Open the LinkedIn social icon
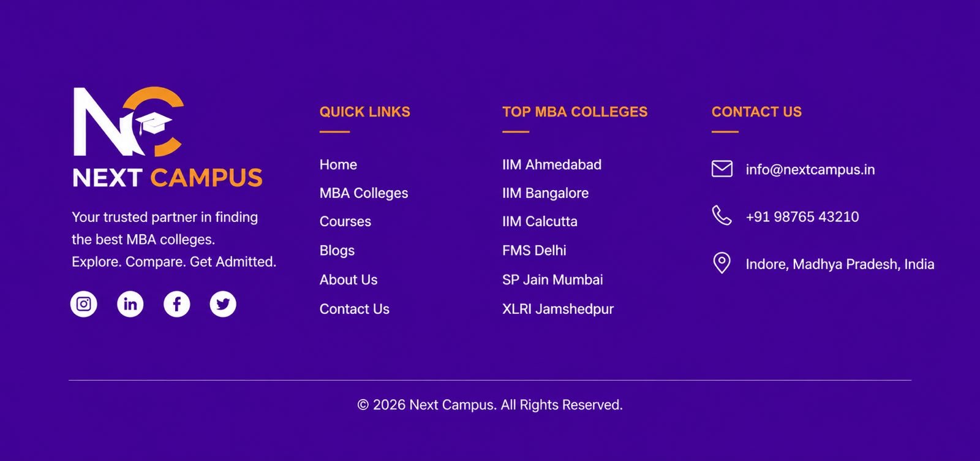Viewport: 980px width, 461px height. tap(130, 304)
